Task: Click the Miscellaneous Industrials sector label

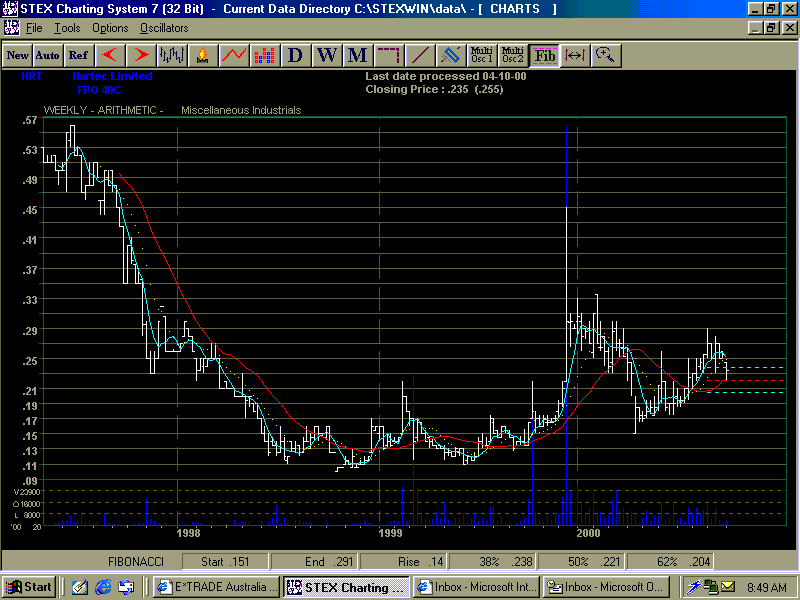Action: [x=241, y=110]
